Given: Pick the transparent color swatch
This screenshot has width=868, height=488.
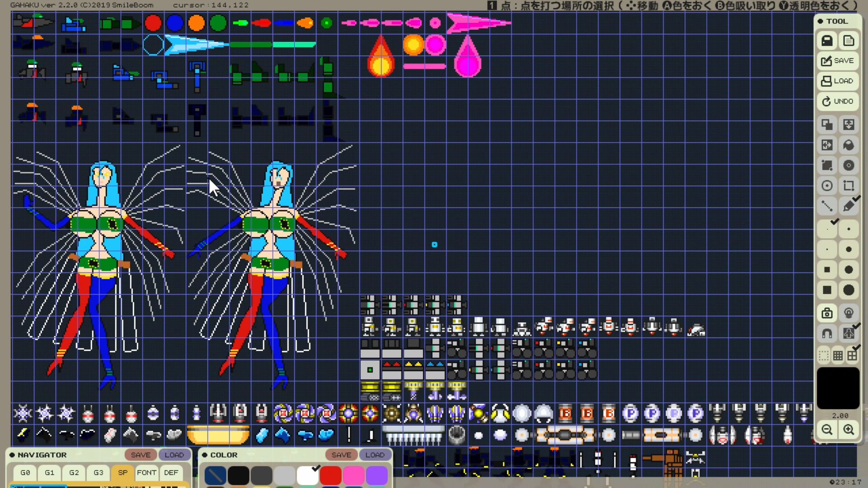Looking at the screenshot, I should [215, 475].
